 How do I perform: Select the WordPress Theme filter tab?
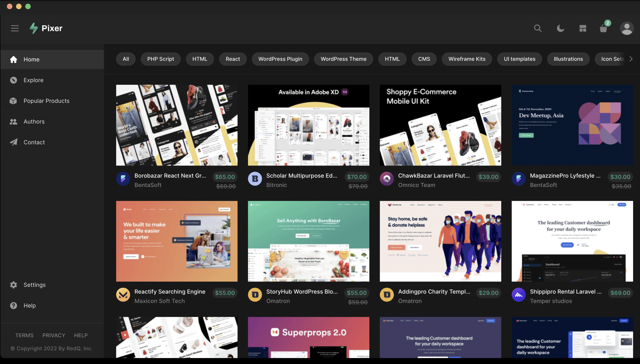pos(343,59)
